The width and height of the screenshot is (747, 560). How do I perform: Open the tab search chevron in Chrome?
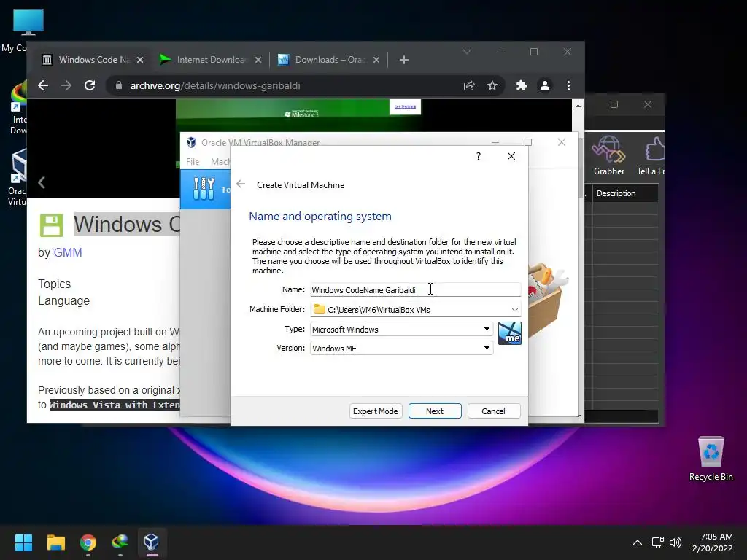coord(467,52)
